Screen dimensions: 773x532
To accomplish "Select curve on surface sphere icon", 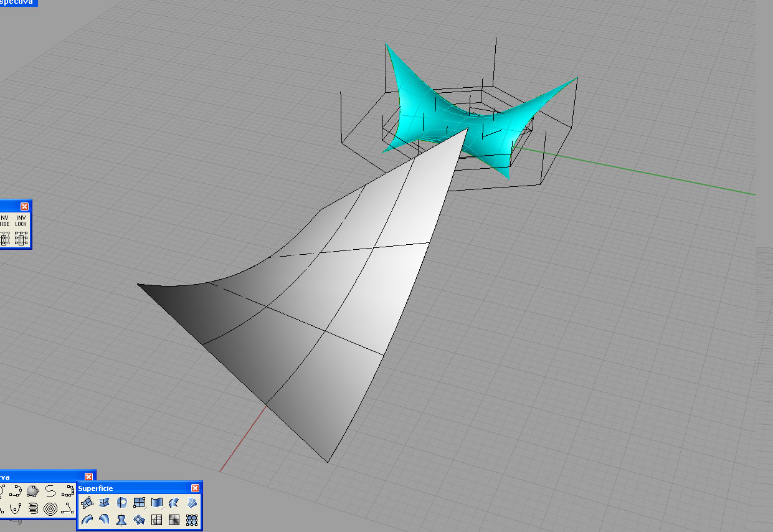I will [x=33, y=491].
